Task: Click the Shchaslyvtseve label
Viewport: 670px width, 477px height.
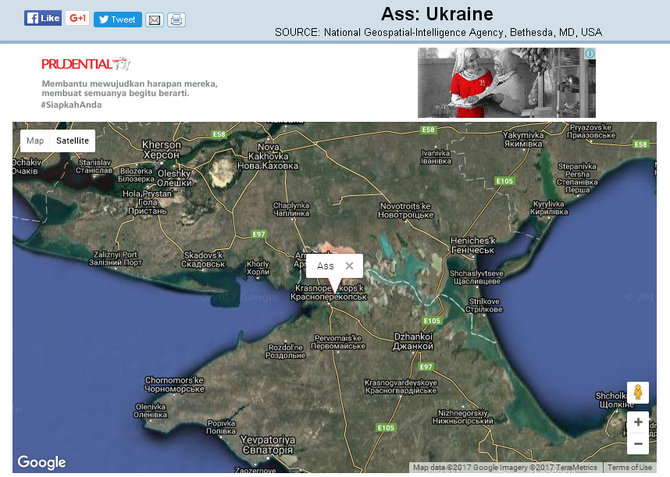Action: click(x=476, y=277)
